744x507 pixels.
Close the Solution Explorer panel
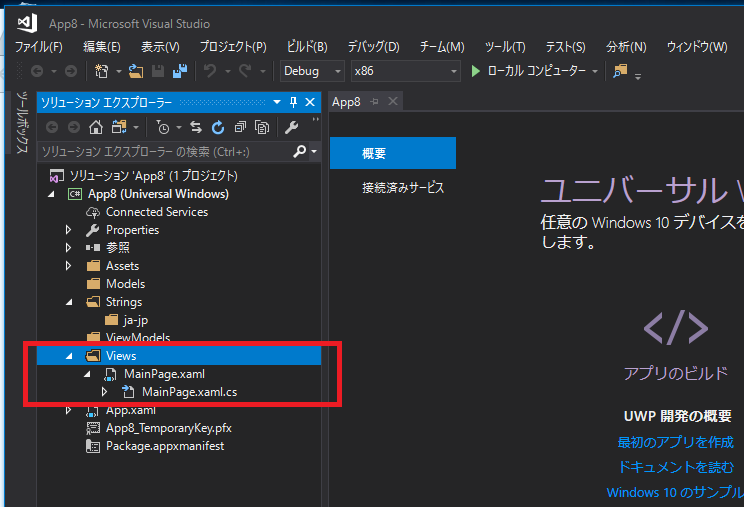click(x=310, y=102)
